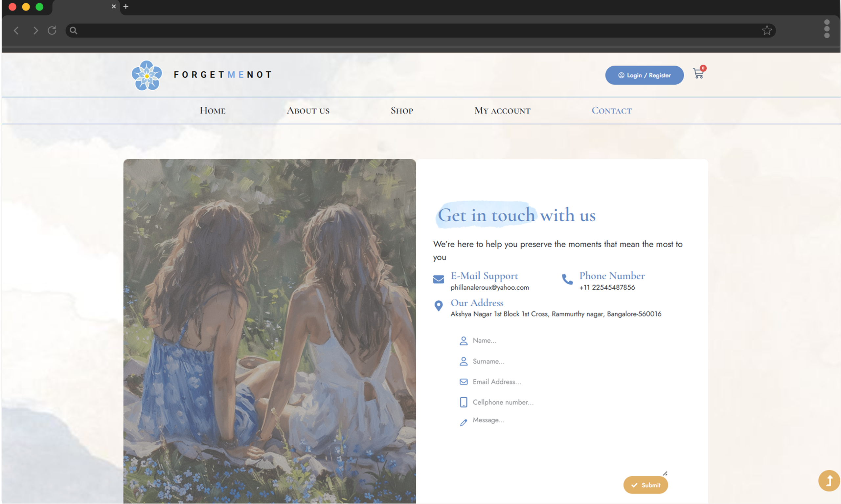Viewport: 841px width, 504px height.
Task: Open the Contact menu item
Action: [x=612, y=110]
